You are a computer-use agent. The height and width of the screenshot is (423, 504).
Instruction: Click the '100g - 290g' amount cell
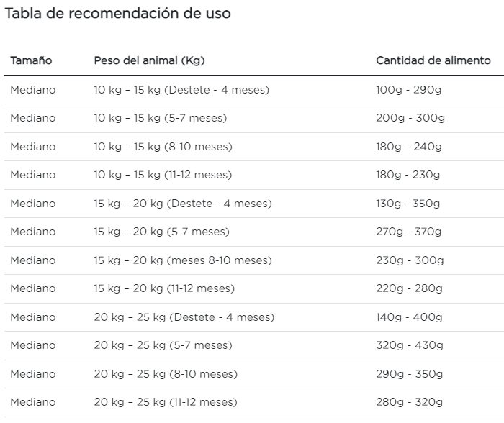[410, 90]
